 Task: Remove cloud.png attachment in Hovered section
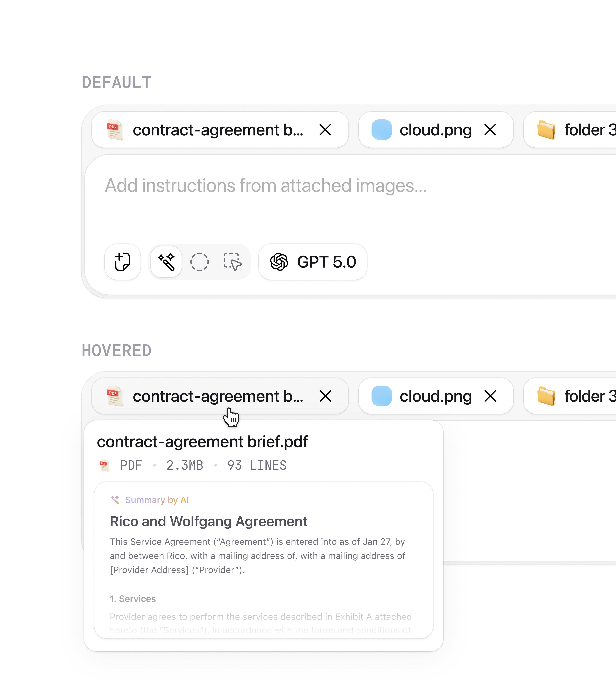(x=490, y=396)
